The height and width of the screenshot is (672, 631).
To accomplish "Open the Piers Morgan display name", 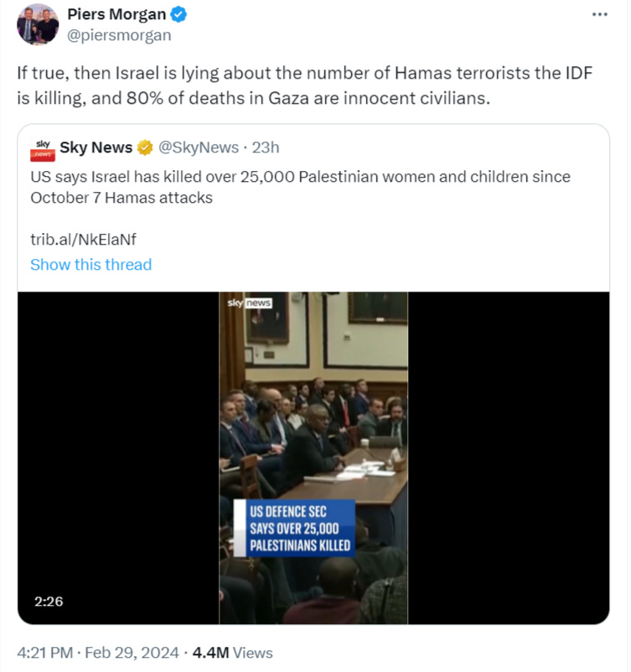I will (x=116, y=14).
